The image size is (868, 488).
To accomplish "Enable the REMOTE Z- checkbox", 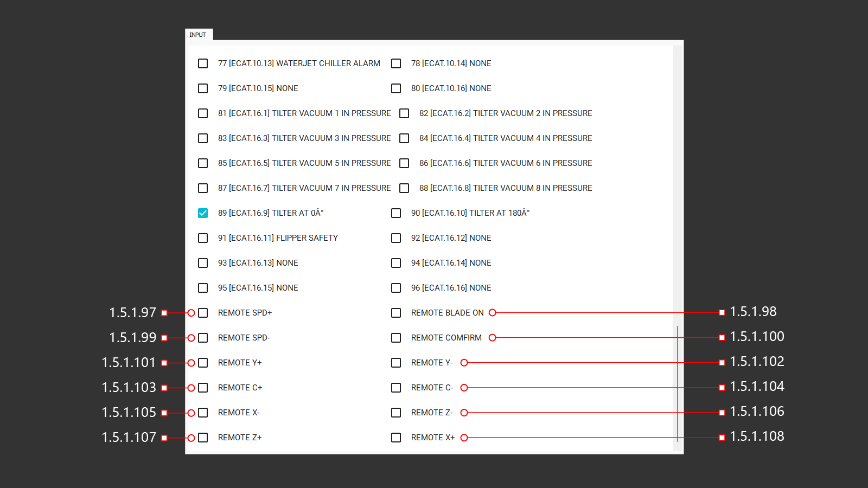I will click(396, 413).
